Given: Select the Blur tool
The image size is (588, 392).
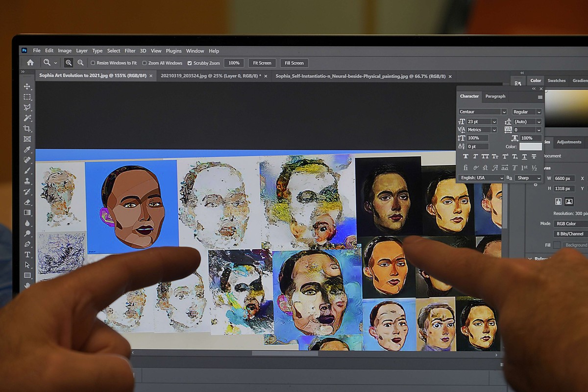Looking at the screenshot, I should (x=27, y=223).
